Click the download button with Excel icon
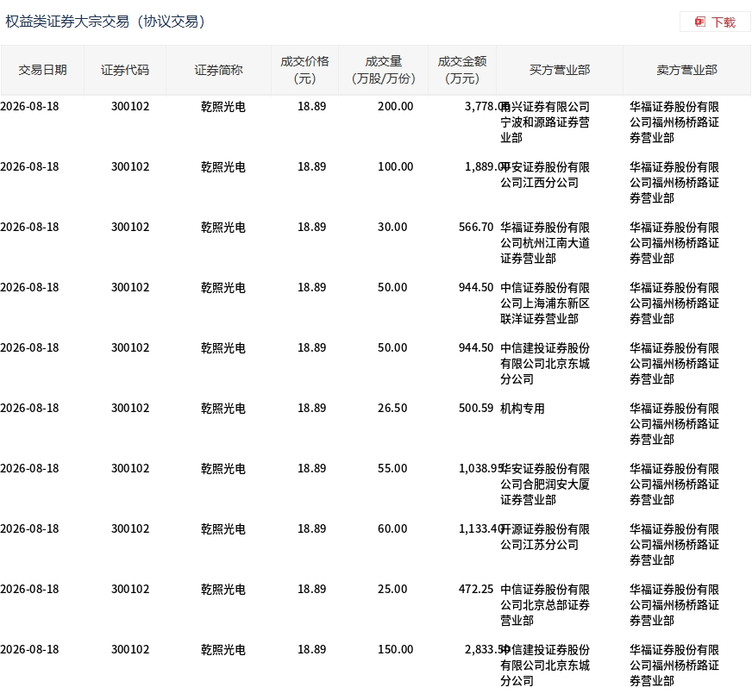 tap(715, 22)
